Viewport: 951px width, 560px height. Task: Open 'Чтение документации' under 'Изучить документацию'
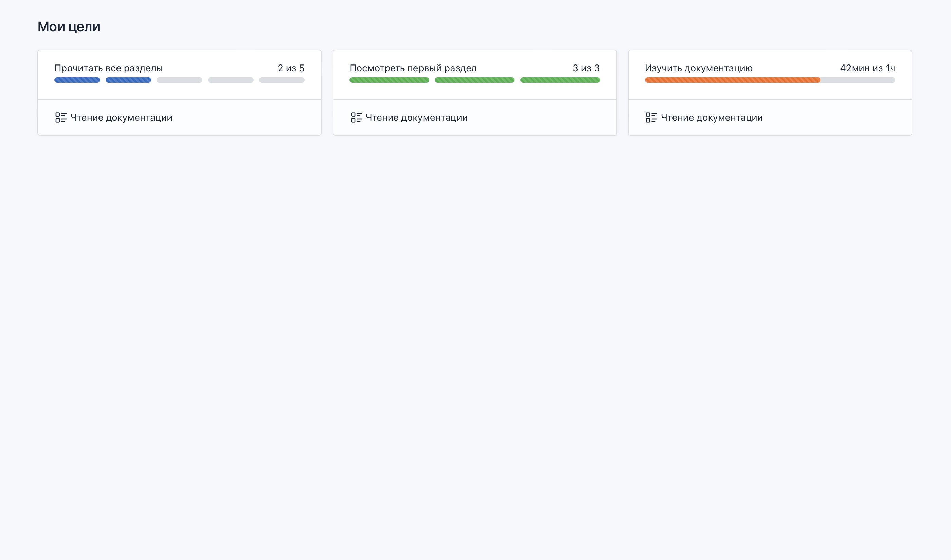(x=712, y=118)
